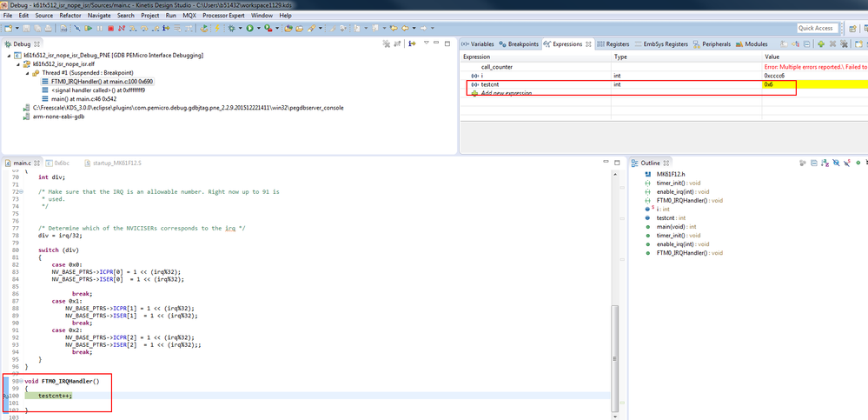
Task: Collapse FTM0_IRQHandler function fold at line 98
Action: (x=21, y=381)
